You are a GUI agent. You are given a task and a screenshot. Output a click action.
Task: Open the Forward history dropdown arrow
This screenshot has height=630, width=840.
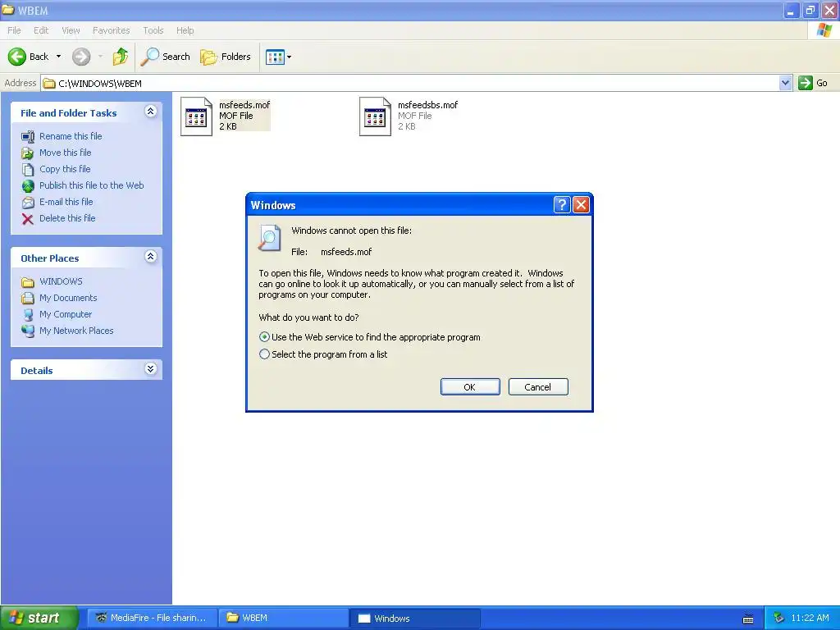100,57
